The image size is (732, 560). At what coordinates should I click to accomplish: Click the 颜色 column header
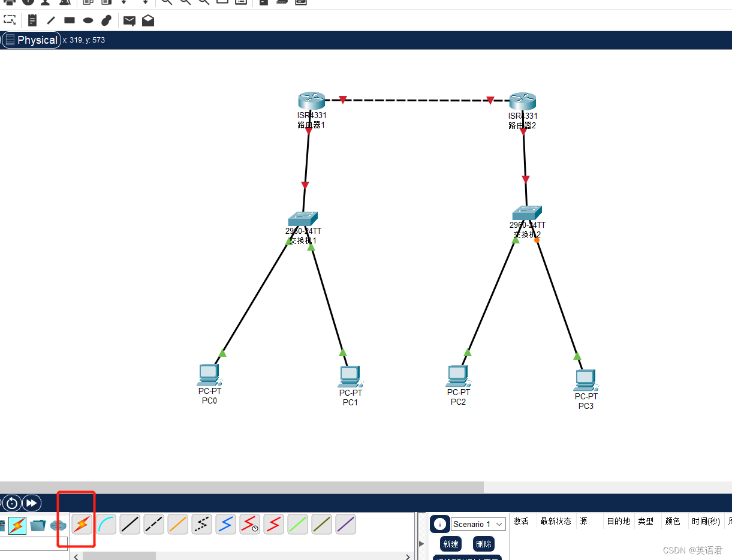click(673, 521)
